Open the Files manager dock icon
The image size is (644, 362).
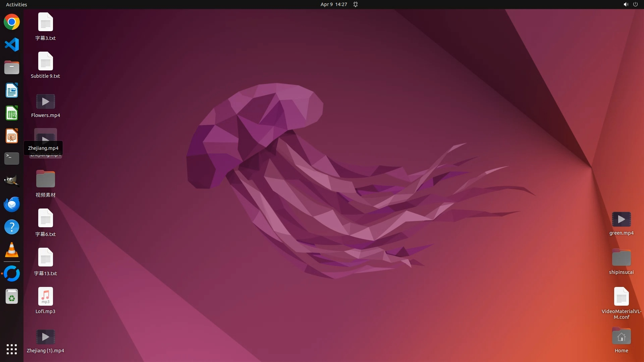pyautogui.click(x=12, y=67)
